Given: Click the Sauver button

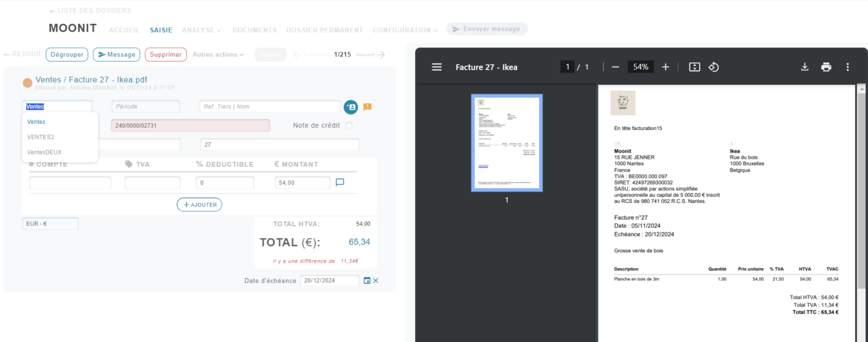Looking at the screenshot, I should point(270,54).
